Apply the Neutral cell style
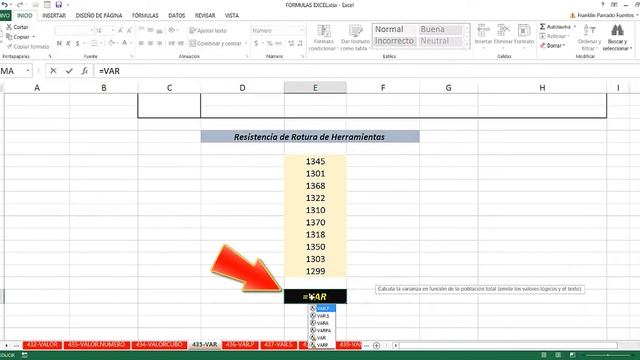640x360 pixels. pos(440,41)
